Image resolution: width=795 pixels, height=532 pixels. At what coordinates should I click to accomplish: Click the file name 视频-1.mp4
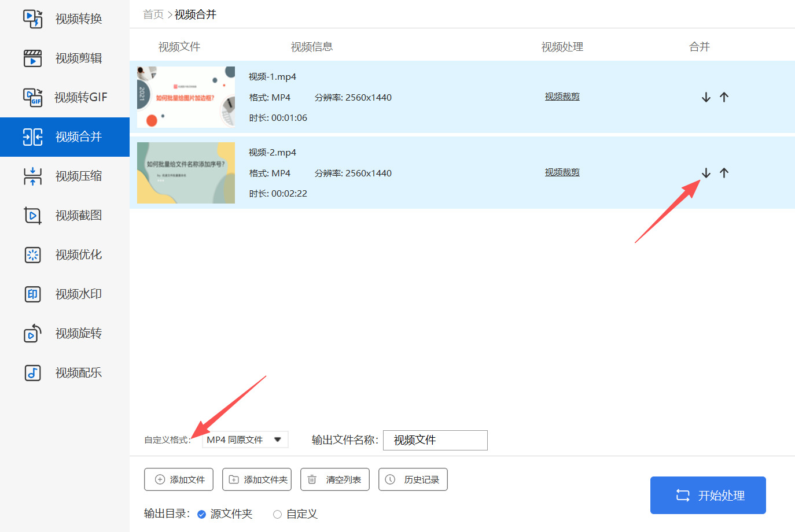tap(273, 77)
